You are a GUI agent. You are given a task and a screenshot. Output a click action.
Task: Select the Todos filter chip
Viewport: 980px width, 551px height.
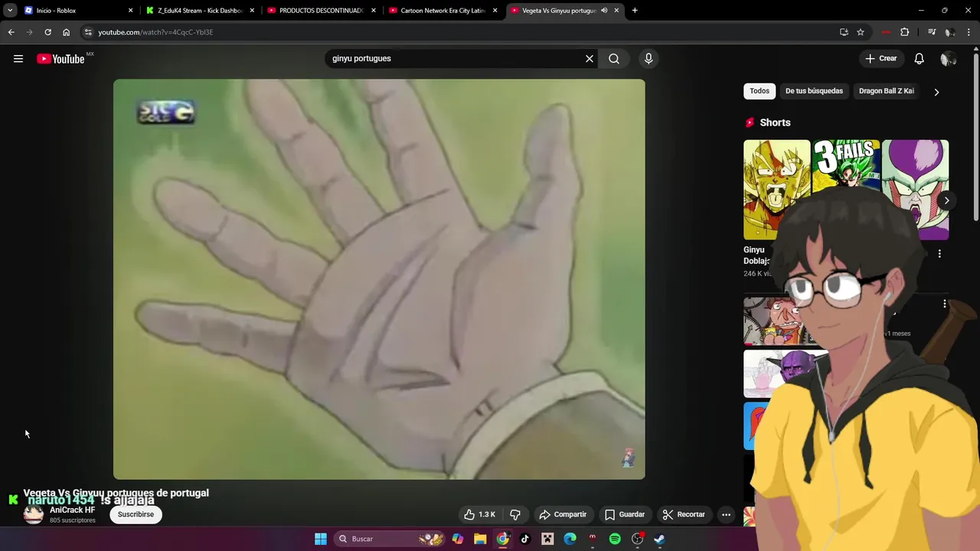tap(759, 91)
